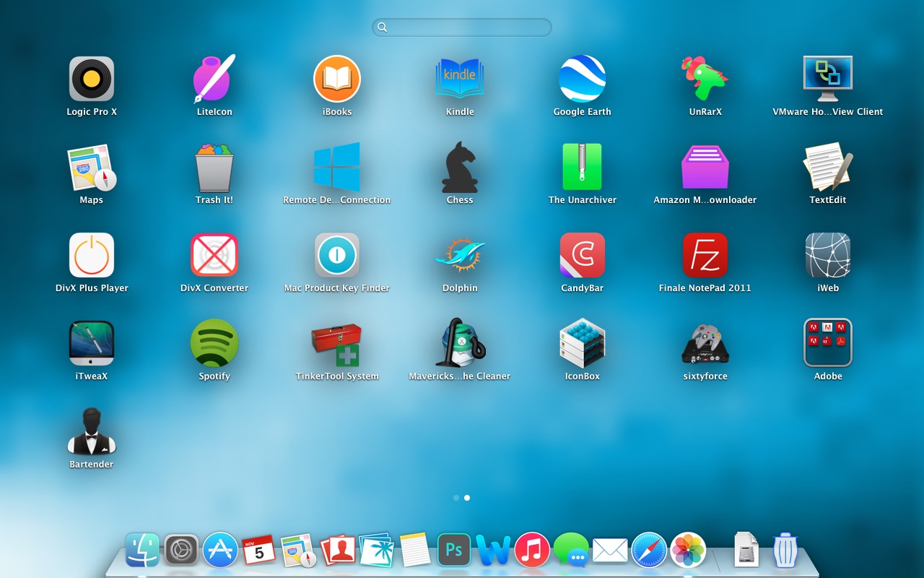Open Maps from the Dock
This screenshot has height=578, width=924.
298,551
